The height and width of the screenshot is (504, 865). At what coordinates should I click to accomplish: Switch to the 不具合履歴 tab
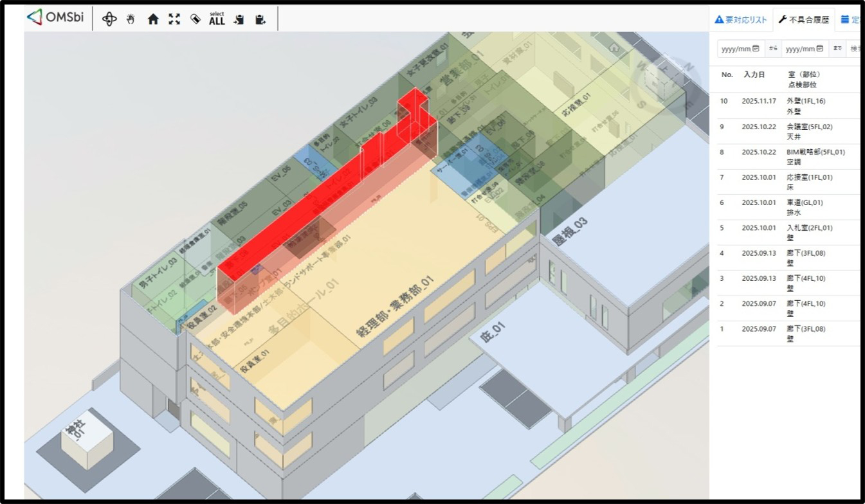coord(804,20)
